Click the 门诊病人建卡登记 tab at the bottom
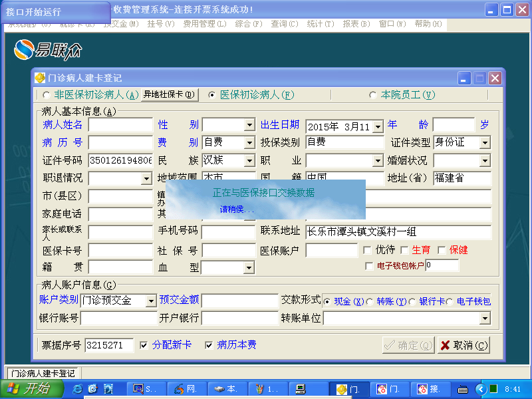Screen dimensions: 532x399 (x=43, y=373)
